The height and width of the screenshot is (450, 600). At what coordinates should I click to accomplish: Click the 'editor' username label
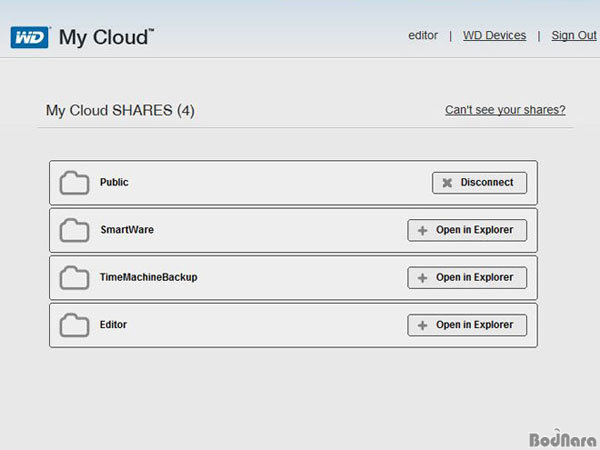423,36
